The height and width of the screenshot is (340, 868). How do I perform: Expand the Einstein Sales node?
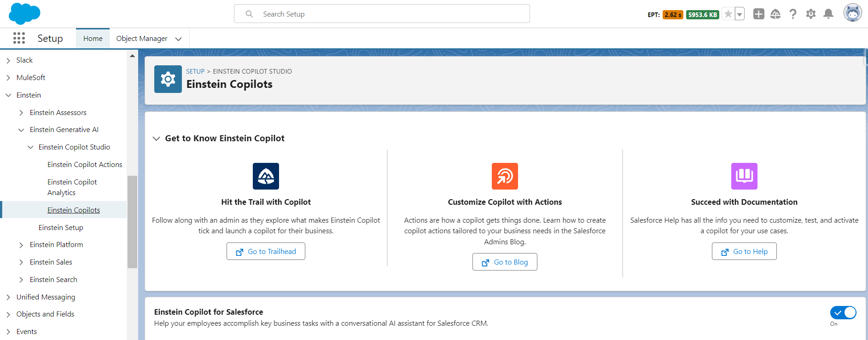[21, 262]
